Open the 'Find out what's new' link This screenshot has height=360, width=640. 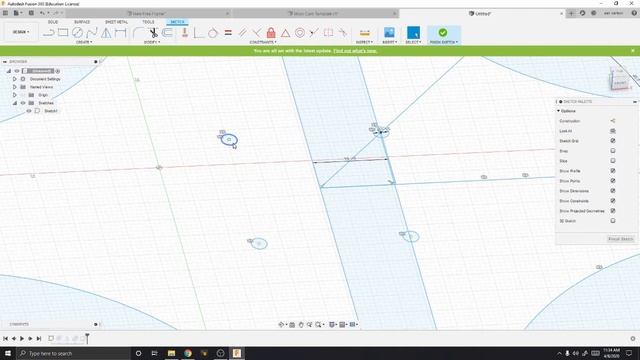click(x=355, y=51)
